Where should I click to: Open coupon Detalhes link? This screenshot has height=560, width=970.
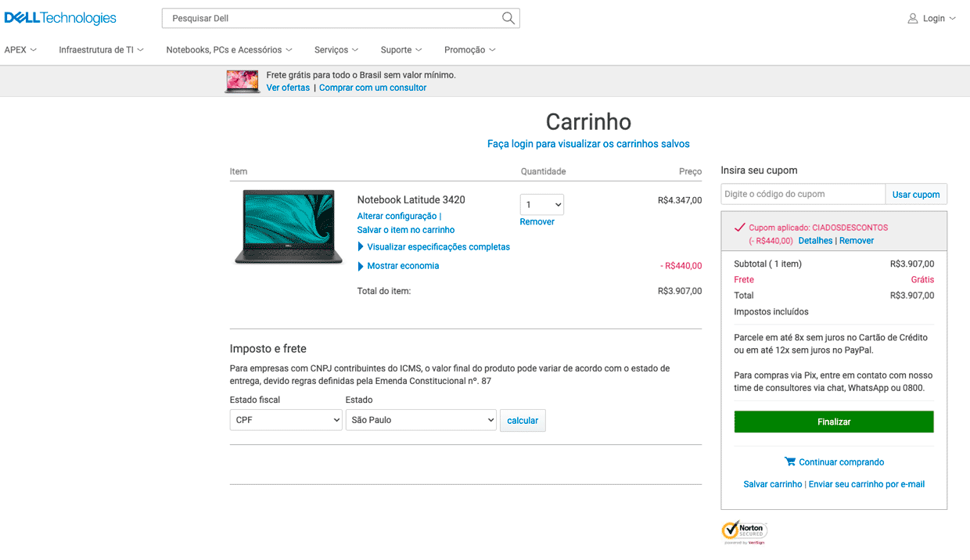click(815, 241)
